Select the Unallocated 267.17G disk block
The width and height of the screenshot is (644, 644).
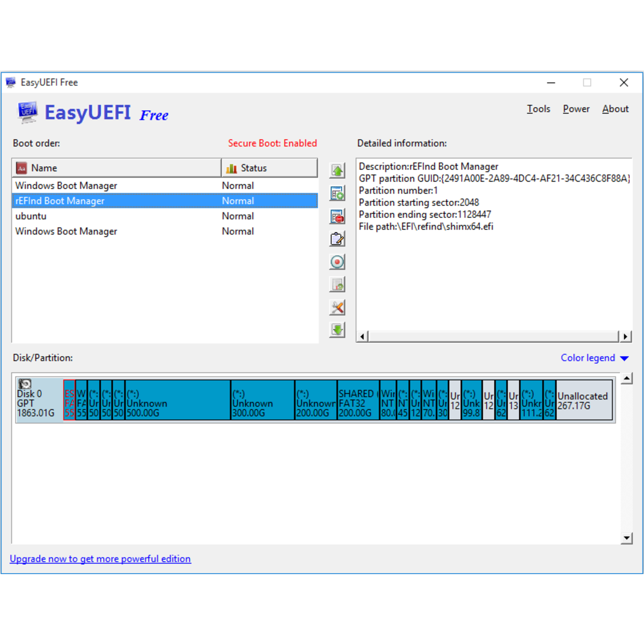click(584, 400)
